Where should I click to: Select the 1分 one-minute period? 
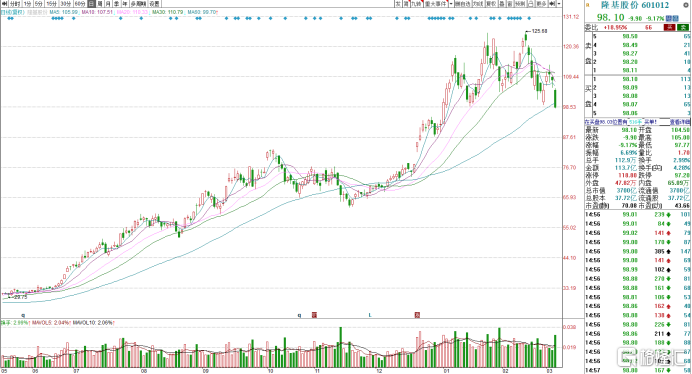pos(28,4)
